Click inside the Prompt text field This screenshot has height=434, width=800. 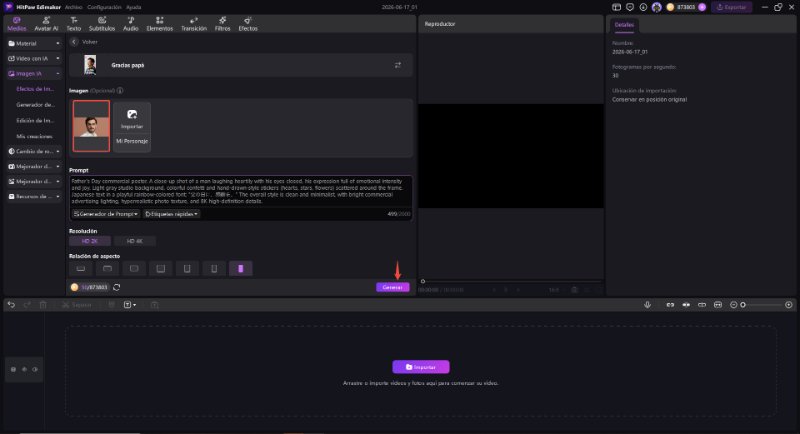tap(241, 191)
